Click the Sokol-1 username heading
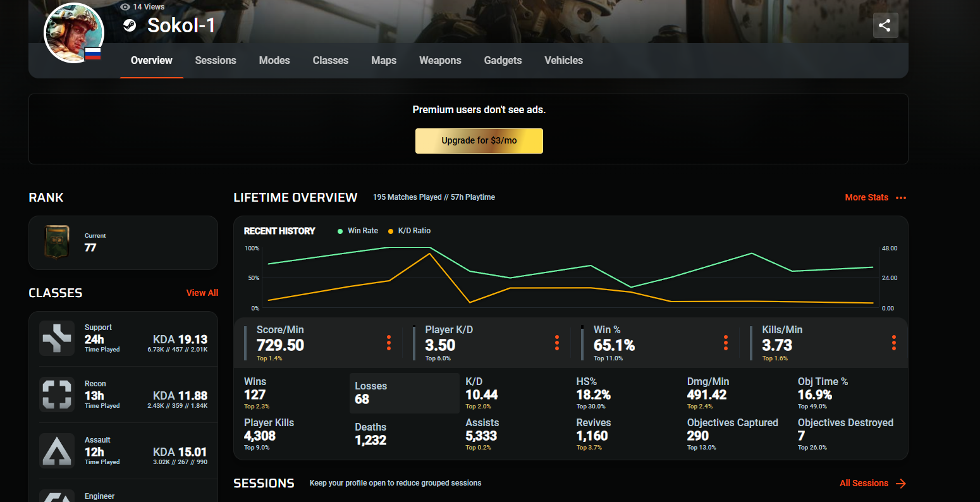This screenshot has height=502, width=980. pos(181,25)
